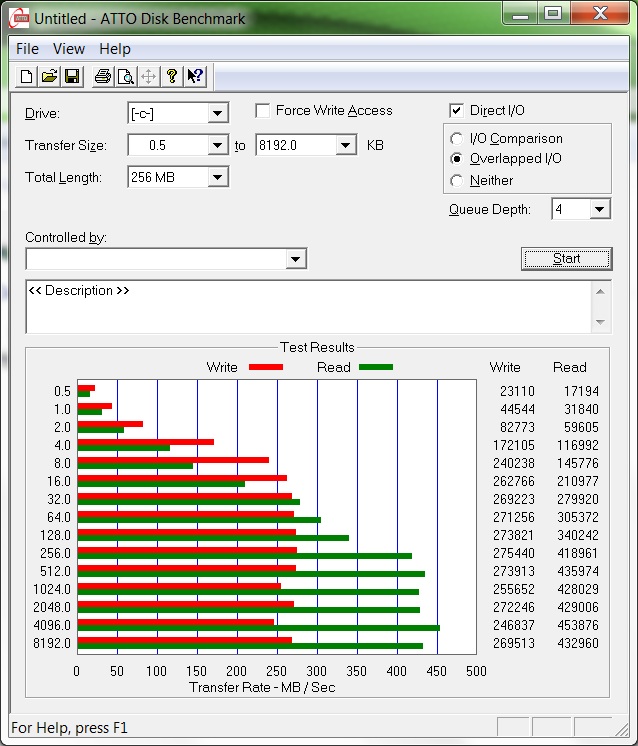This screenshot has height=746, width=638.
Task: Click the Test Results group title
Action: [x=317, y=347]
